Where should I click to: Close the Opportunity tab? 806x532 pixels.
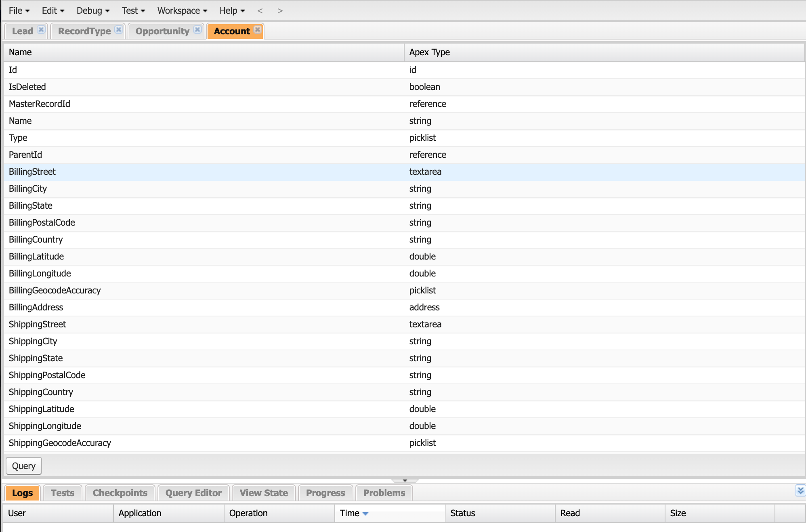[x=197, y=29]
